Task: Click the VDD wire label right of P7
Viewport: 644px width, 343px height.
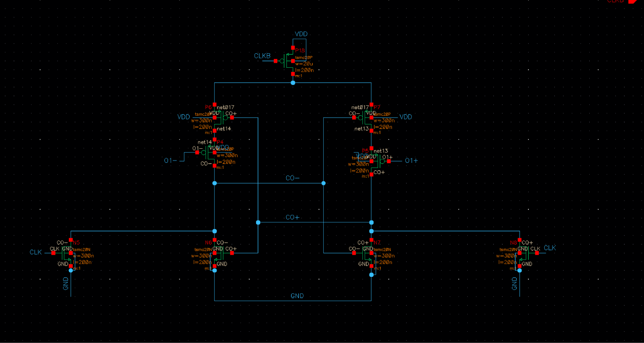Action: 406,117
